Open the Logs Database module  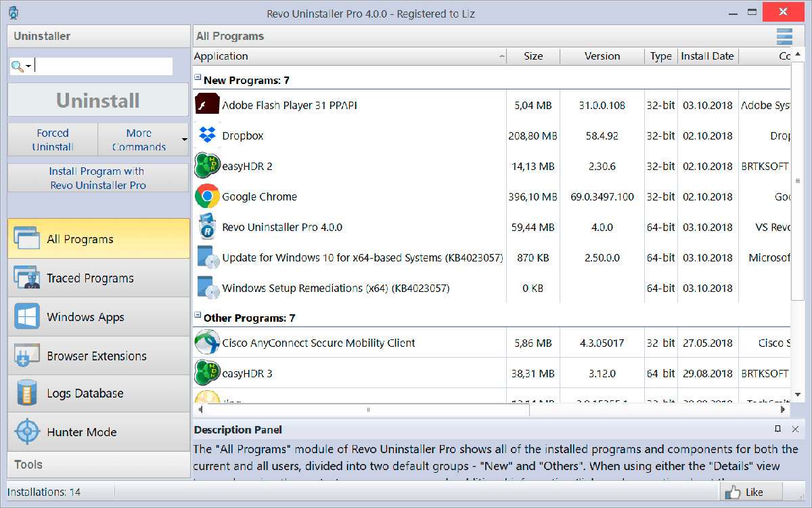(x=99, y=394)
